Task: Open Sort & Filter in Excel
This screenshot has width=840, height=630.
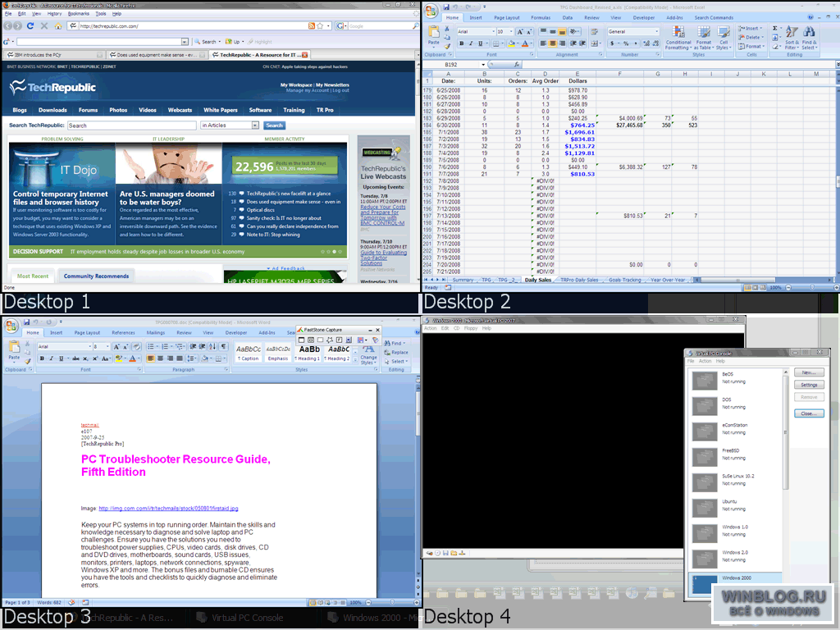Action: 791,38
